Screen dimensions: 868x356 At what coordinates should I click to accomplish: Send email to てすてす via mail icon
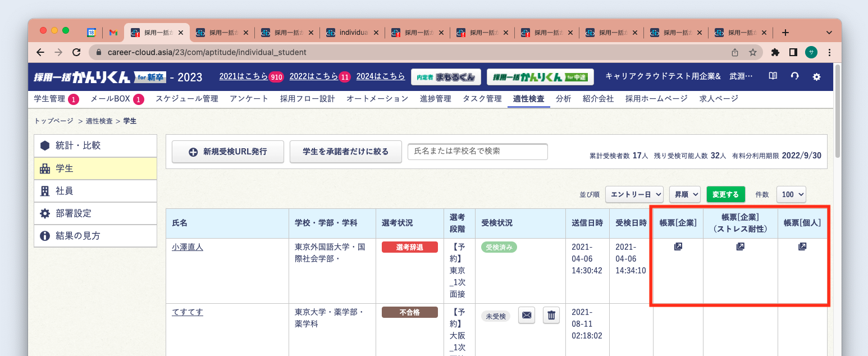526,315
